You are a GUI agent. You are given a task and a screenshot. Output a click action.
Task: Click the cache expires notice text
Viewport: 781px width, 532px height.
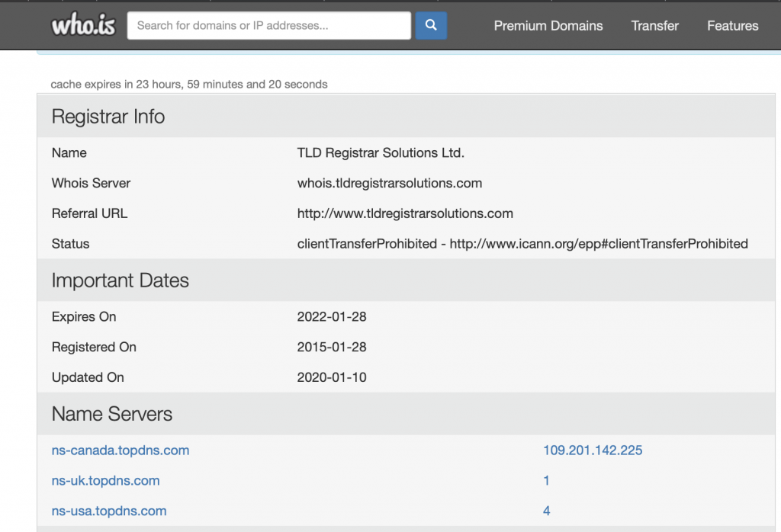click(x=189, y=84)
